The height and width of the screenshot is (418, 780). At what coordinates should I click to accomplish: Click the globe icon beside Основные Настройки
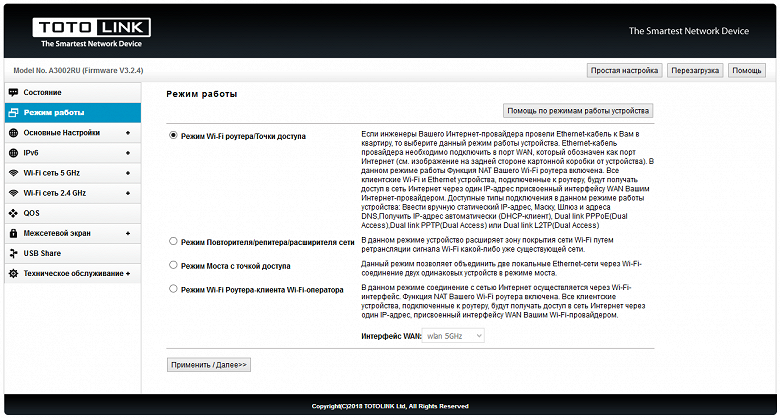[x=13, y=132]
